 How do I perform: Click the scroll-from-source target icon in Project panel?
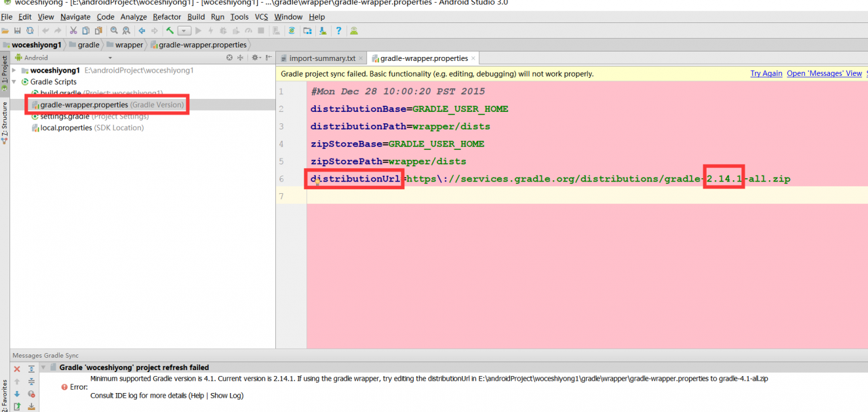pos(229,58)
